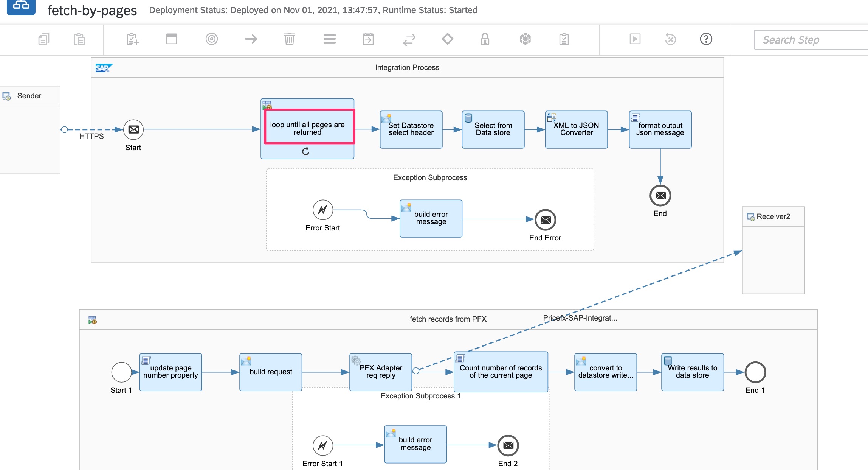Viewport: 868px width, 470px height.
Task: Click the Start message event
Action: click(x=133, y=129)
